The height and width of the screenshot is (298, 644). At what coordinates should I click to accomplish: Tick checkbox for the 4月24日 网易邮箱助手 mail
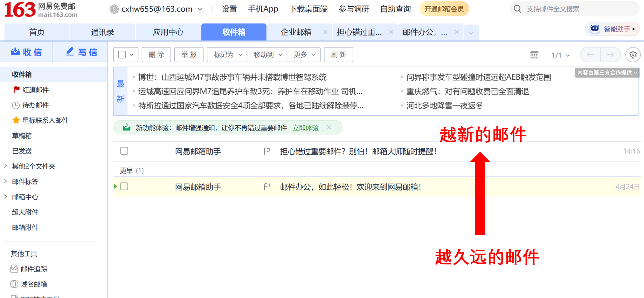pos(124,186)
